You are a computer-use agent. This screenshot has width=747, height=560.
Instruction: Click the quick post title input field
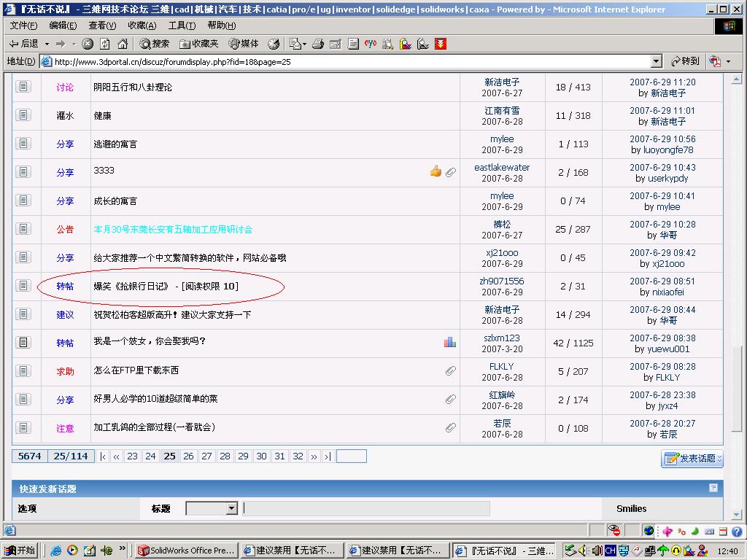366,508
